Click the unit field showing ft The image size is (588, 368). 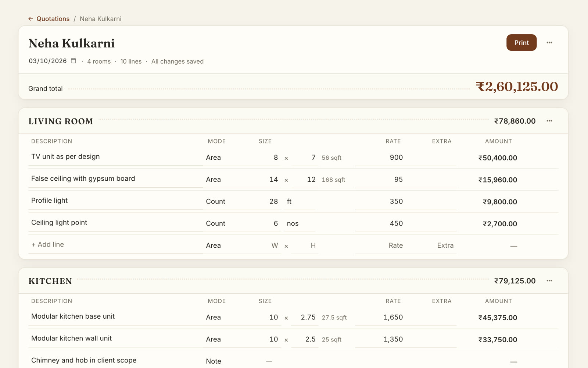[299, 201]
